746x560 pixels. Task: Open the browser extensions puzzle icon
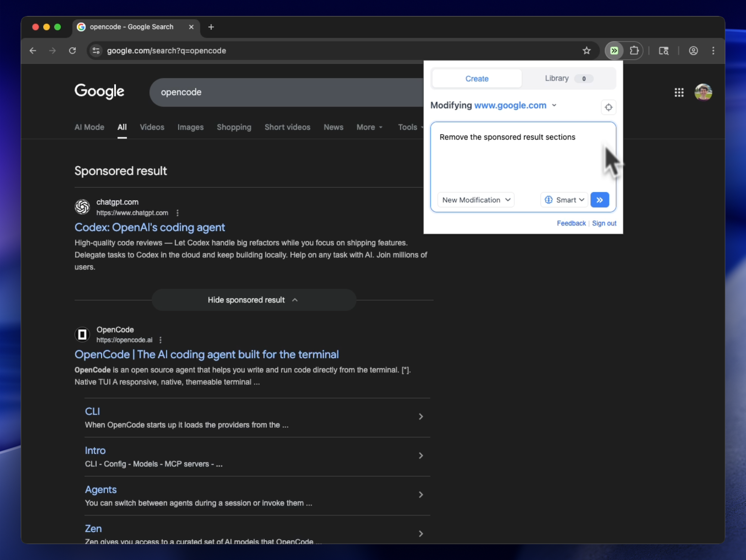point(634,50)
